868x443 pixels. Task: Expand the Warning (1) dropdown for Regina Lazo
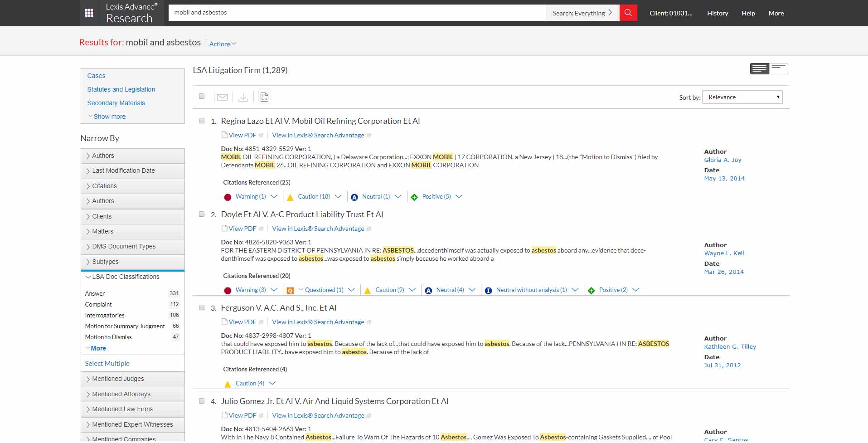click(274, 197)
